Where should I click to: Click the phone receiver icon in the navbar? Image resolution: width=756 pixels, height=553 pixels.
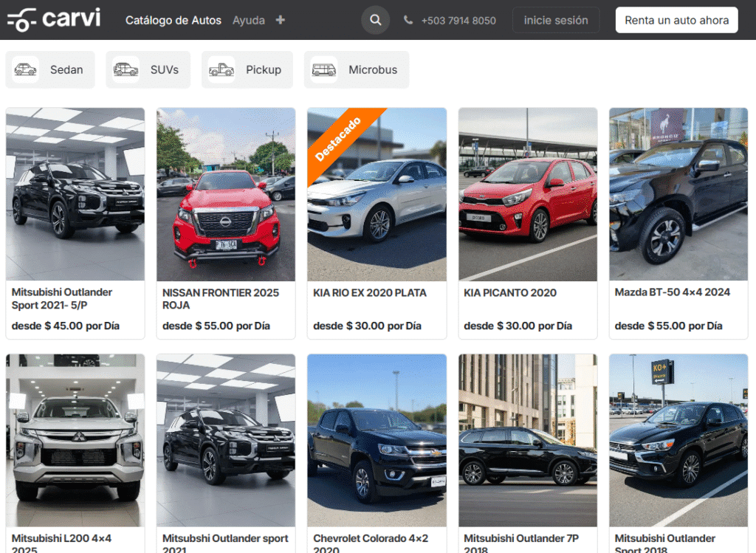pos(408,21)
